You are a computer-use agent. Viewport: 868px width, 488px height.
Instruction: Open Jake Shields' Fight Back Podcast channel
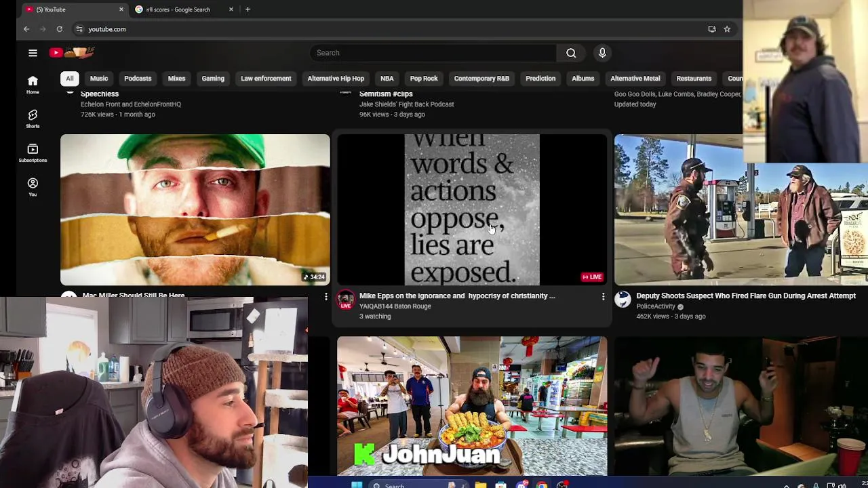406,104
